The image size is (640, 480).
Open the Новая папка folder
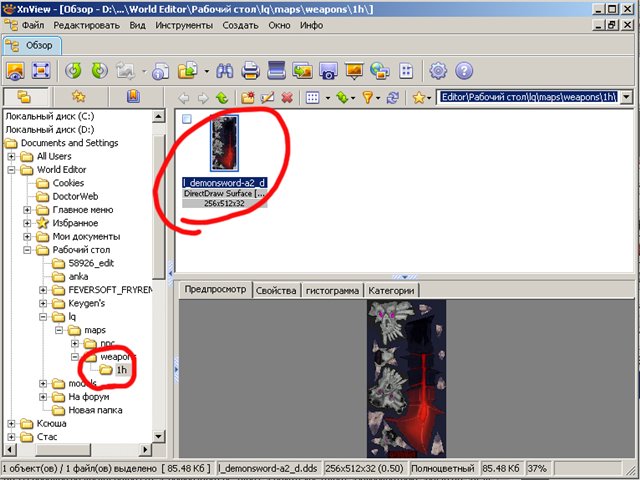pyautogui.click(x=95, y=410)
